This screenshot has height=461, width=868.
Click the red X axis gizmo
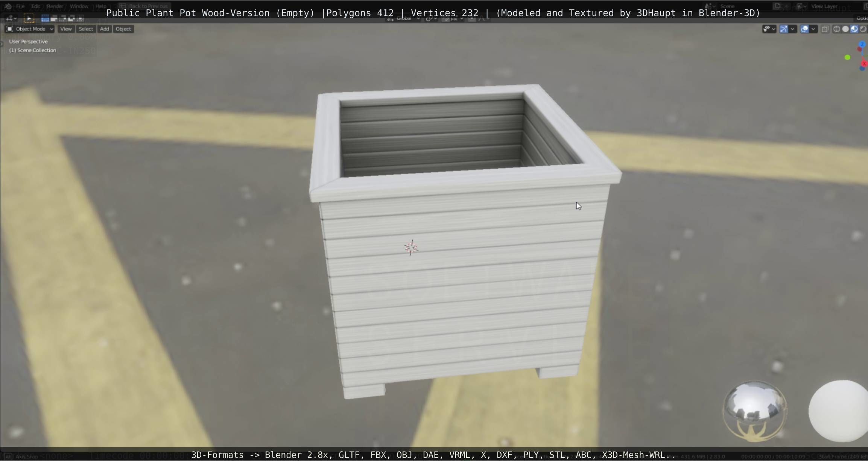tap(865, 64)
